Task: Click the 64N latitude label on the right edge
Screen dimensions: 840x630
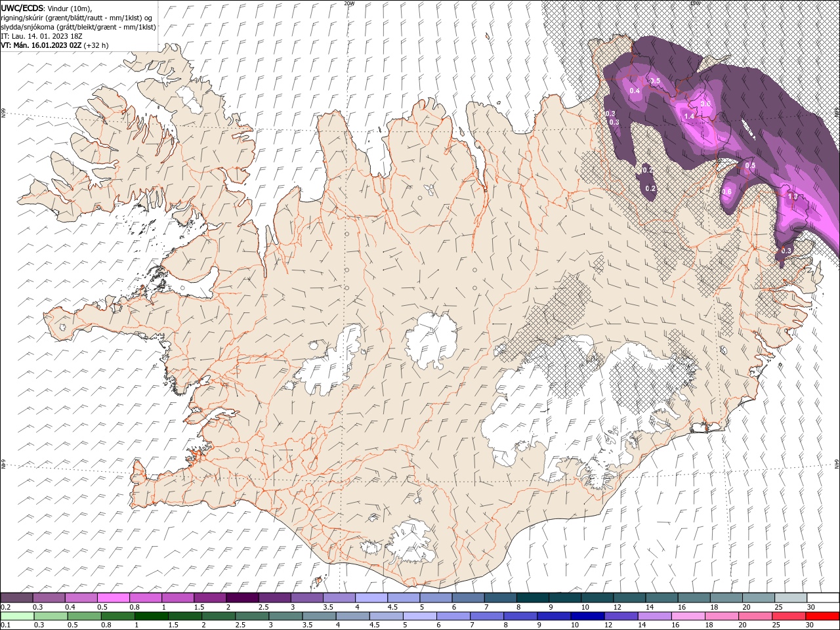Action: (x=837, y=463)
